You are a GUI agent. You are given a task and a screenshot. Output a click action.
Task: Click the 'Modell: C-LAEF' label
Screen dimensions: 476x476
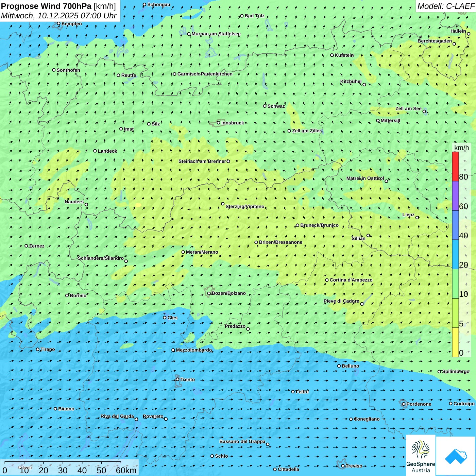tap(445, 6)
